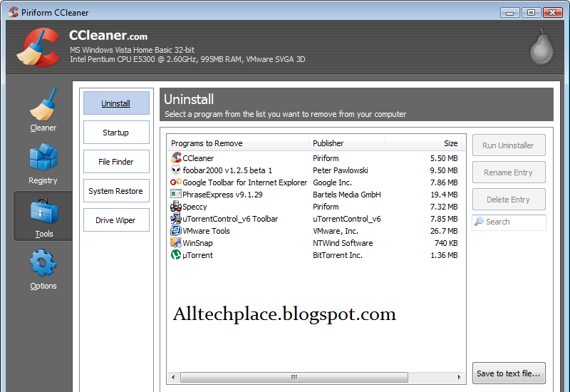Click the PhraseExpress row icon
The image size is (570, 392).
coord(176,194)
